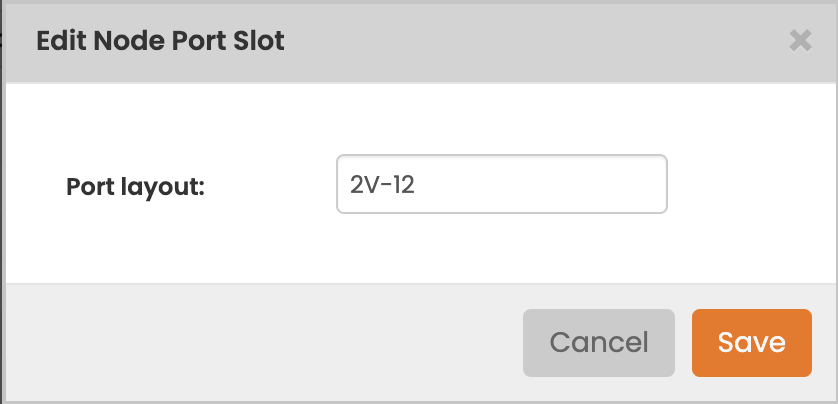This screenshot has width=838, height=404.
Task: Close the Edit Node Port Slot dialog
Action: [799, 41]
